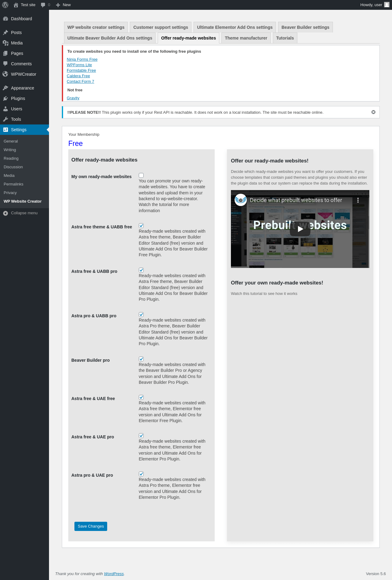
Task: Click the Settings sliders icon
Action: [6, 130]
